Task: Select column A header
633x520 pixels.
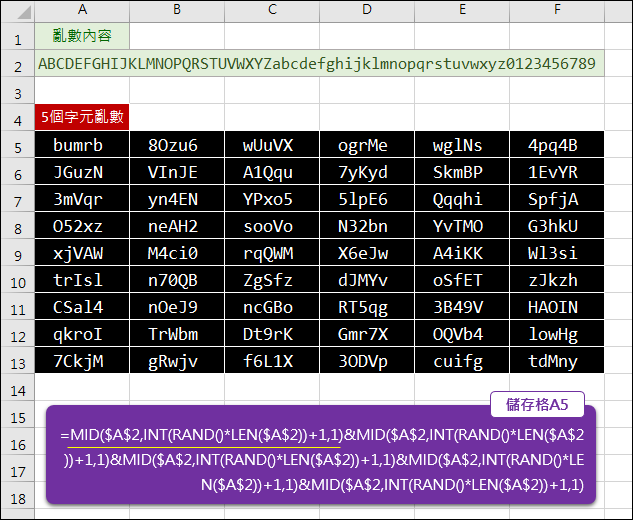Action: [x=82, y=11]
